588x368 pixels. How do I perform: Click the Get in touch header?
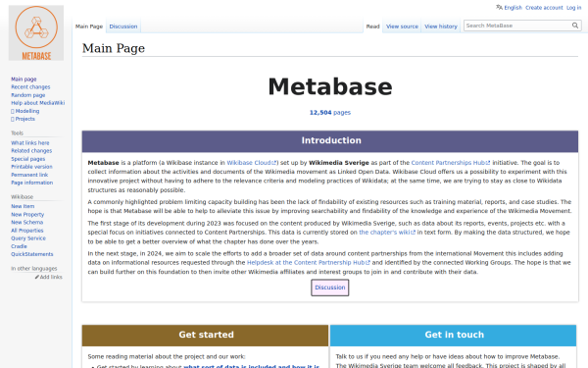point(453,335)
